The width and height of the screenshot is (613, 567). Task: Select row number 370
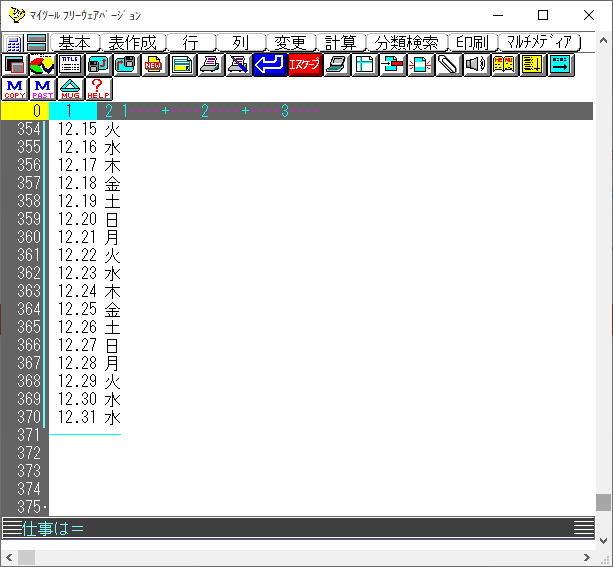point(29,417)
